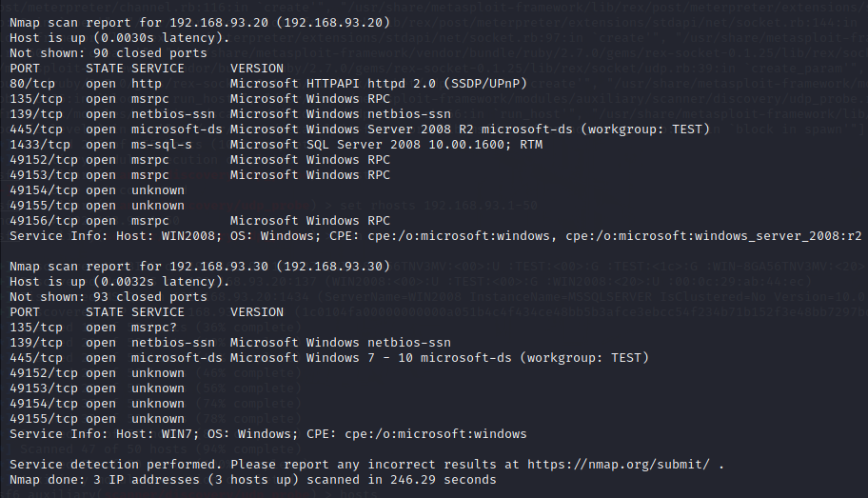Image resolution: width=868 pixels, height=498 pixels.
Task: Click the 445/tcp Windows Server 2008 R2 line
Action: 360,129
